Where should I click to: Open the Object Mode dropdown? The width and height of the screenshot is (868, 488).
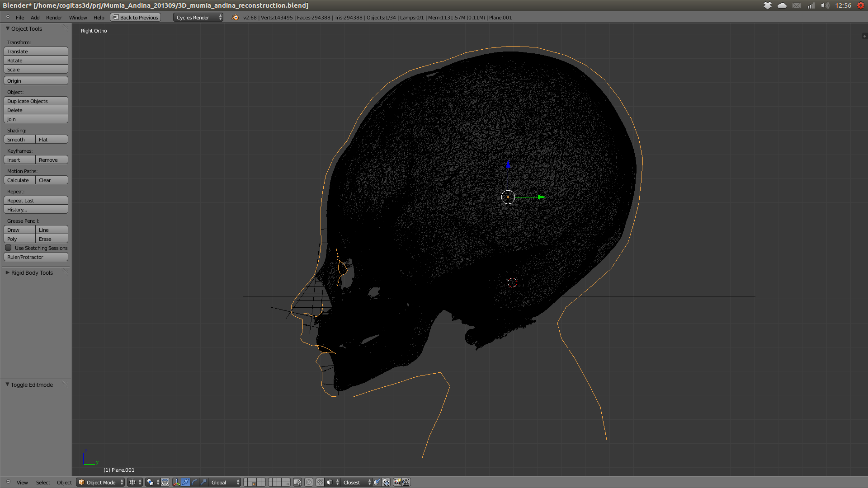point(100,483)
